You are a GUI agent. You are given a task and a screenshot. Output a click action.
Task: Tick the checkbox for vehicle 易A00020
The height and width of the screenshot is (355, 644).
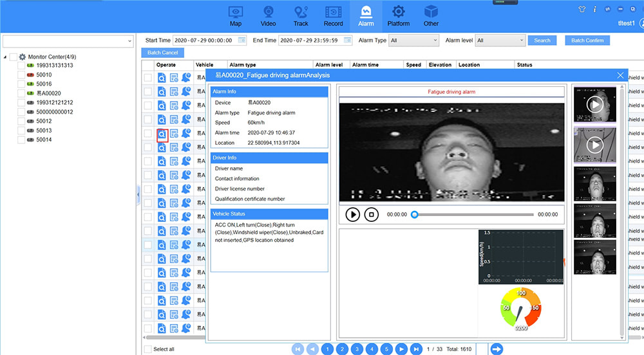point(21,93)
